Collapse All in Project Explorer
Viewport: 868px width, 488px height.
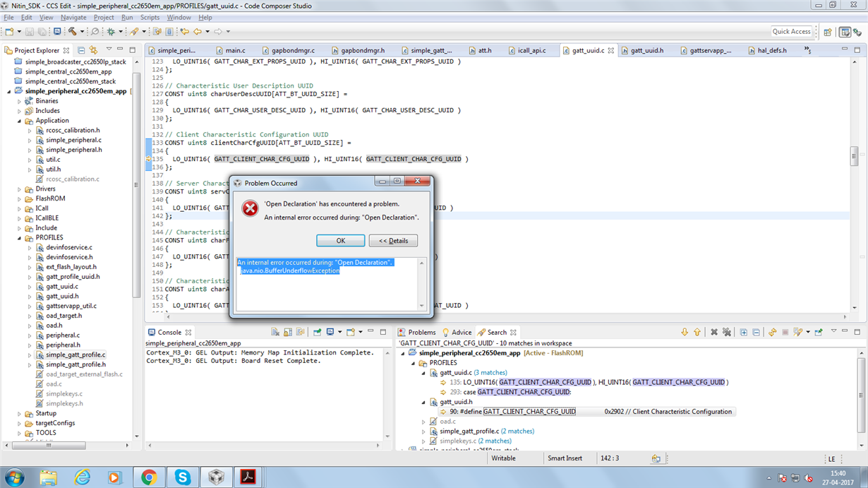click(81, 50)
